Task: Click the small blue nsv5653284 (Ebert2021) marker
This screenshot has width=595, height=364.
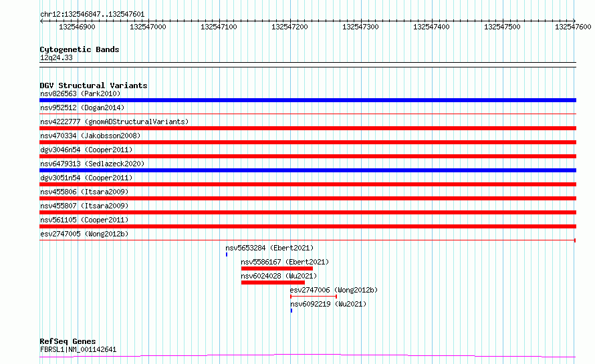Action: pos(227,254)
